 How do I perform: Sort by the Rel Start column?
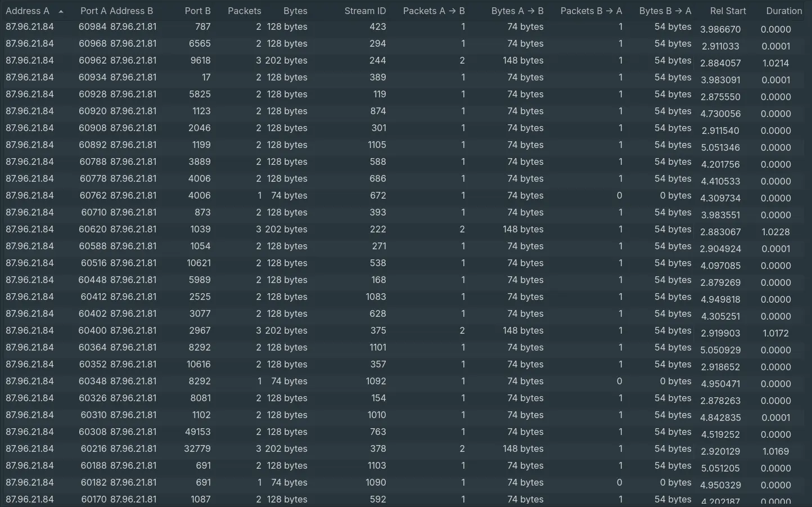728,11
